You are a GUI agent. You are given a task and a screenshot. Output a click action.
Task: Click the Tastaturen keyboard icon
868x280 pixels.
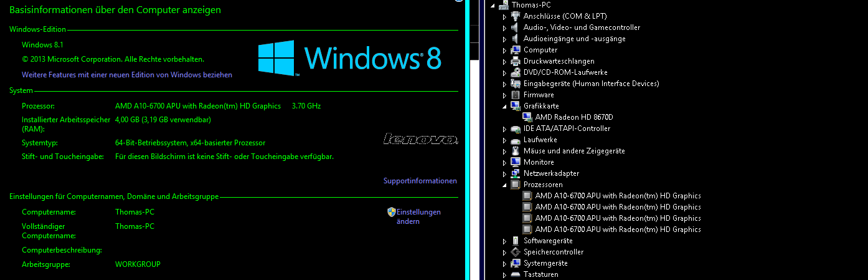pyautogui.click(x=515, y=274)
